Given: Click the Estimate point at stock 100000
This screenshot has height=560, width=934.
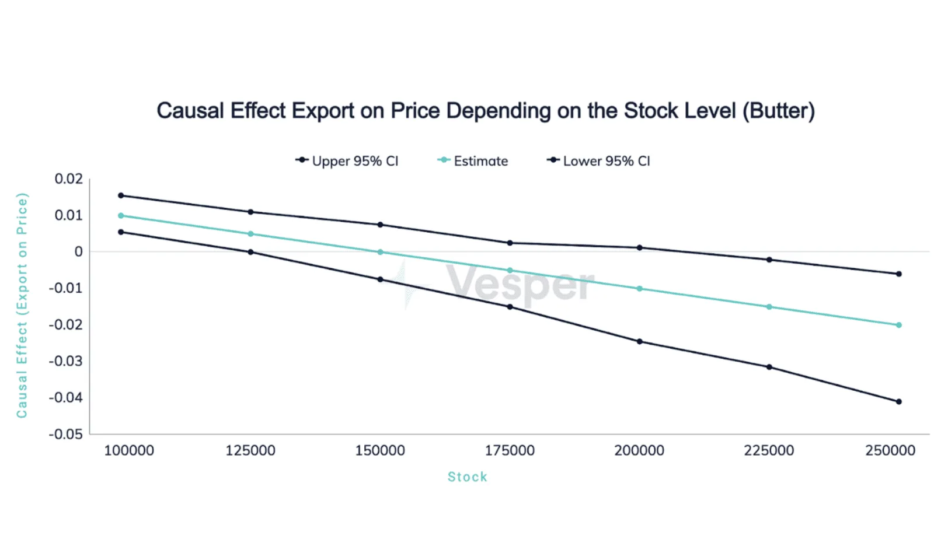Looking at the screenshot, I should click(x=121, y=216).
